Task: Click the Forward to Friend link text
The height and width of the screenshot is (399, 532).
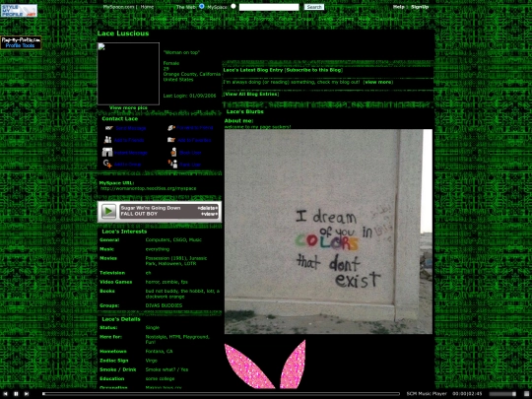Action: coord(195,127)
